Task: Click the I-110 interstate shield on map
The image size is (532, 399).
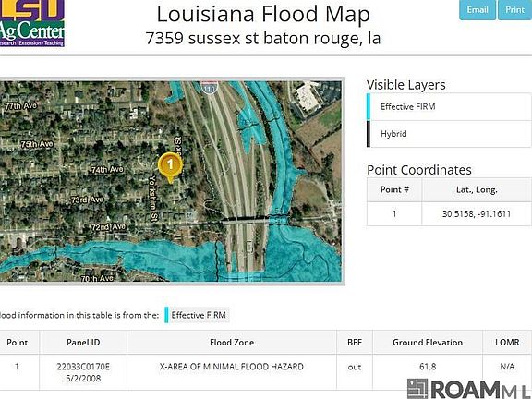Action: coord(210,88)
